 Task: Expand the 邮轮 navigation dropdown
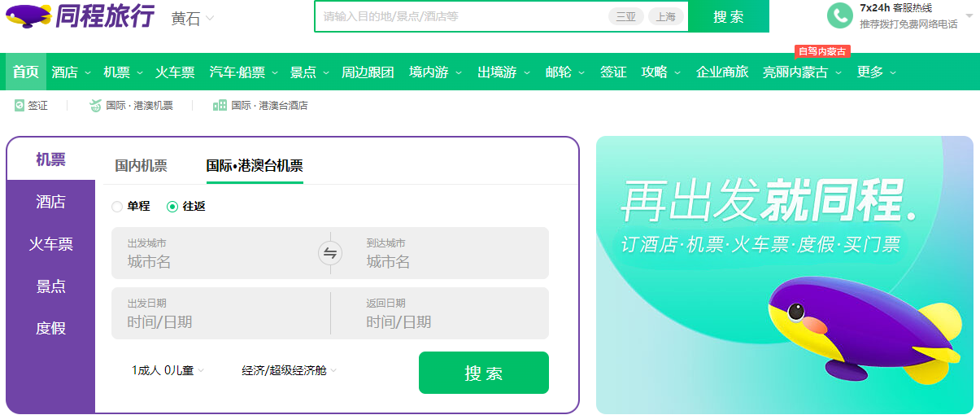pos(581,72)
